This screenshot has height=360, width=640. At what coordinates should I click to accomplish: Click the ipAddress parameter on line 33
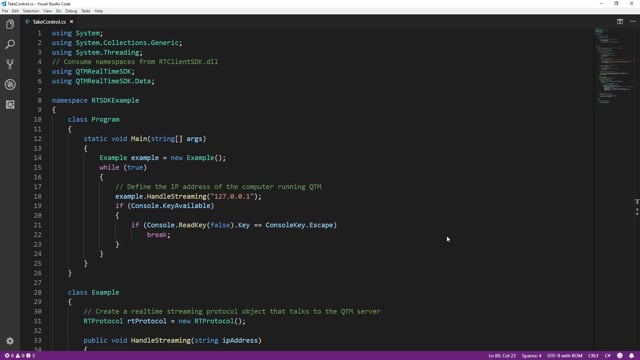pyautogui.click(x=240, y=340)
